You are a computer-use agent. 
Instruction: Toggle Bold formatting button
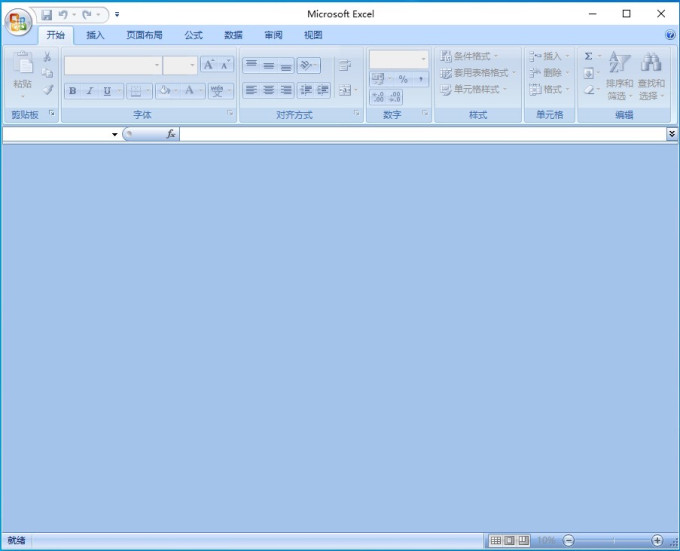pos(72,91)
